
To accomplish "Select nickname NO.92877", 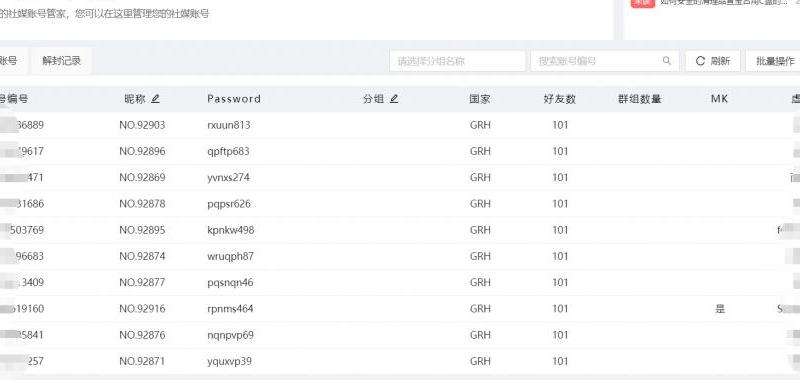I will (142, 283).
